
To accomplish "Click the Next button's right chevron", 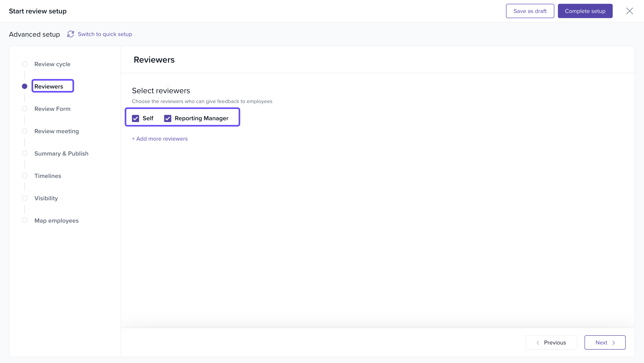I will pyautogui.click(x=614, y=342).
